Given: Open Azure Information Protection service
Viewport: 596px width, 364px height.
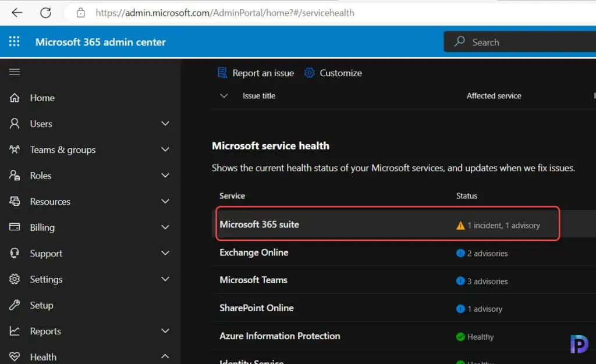Looking at the screenshot, I should pyautogui.click(x=280, y=336).
